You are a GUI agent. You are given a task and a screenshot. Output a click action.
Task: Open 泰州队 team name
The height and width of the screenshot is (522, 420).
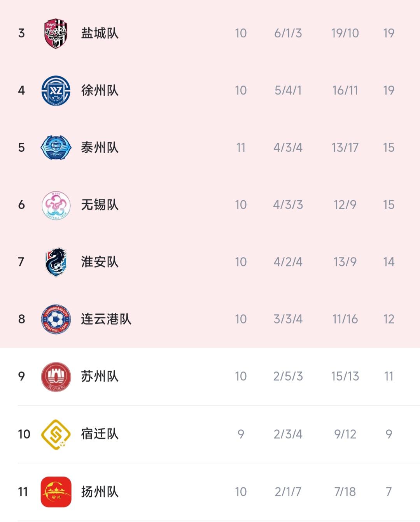pyautogui.click(x=100, y=147)
